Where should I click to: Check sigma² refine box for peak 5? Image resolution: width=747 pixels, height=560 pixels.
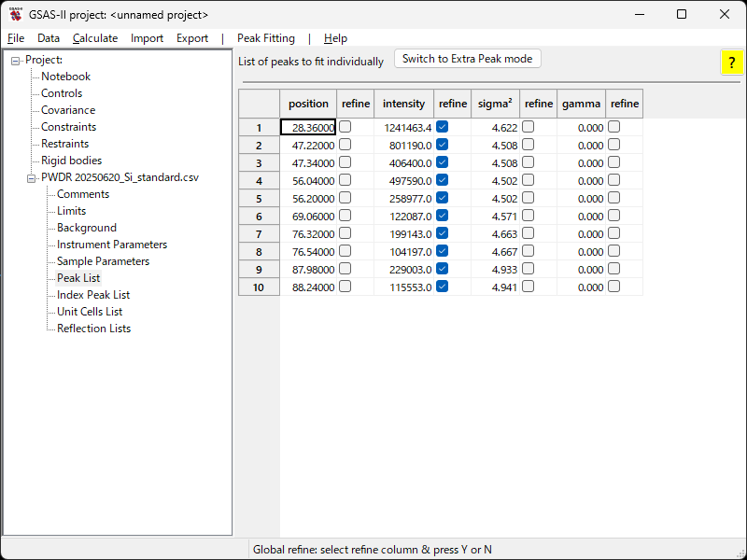(x=529, y=198)
